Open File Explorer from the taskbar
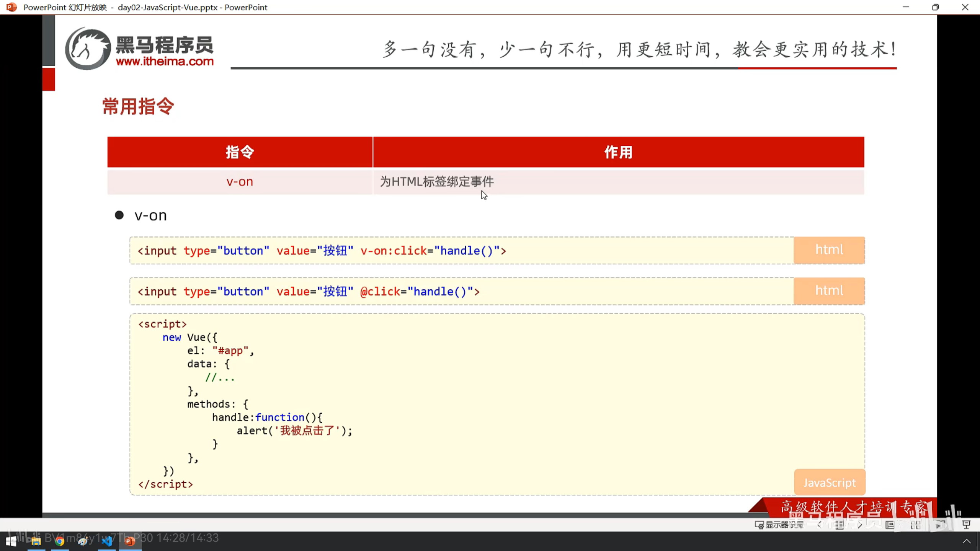This screenshot has width=980, height=551. [36, 541]
